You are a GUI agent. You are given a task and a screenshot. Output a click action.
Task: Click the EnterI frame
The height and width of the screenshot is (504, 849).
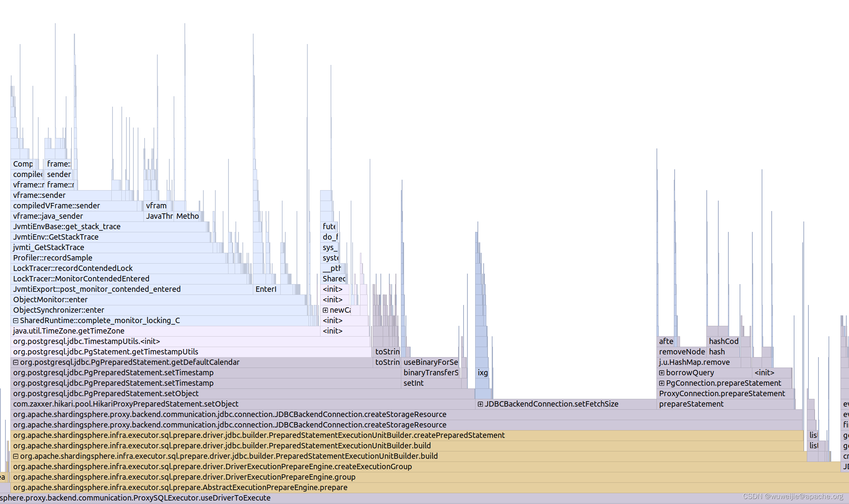point(266,289)
